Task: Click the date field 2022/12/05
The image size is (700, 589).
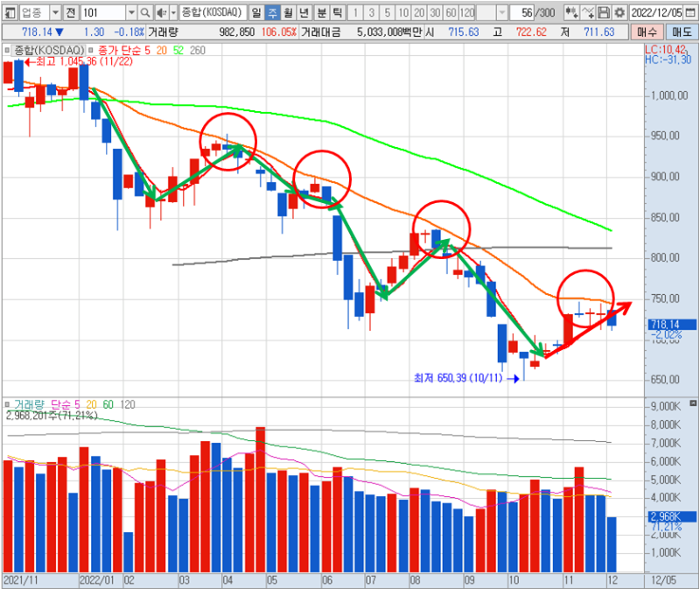Action: coord(657,12)
